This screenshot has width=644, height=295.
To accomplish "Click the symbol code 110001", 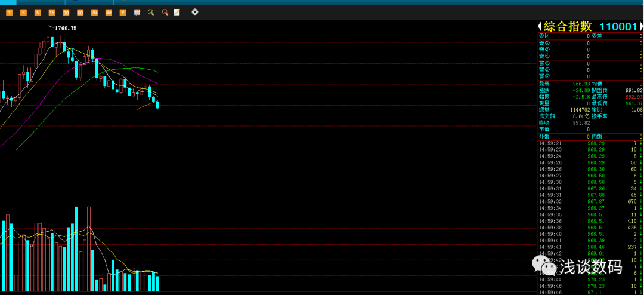I will [x=618, y=27].
